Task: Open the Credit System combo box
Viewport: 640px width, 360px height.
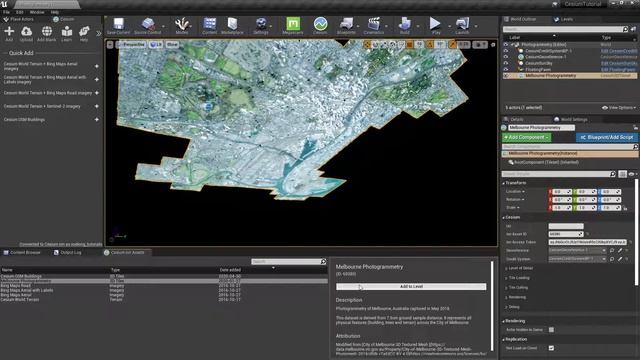Action: point(577,259)
